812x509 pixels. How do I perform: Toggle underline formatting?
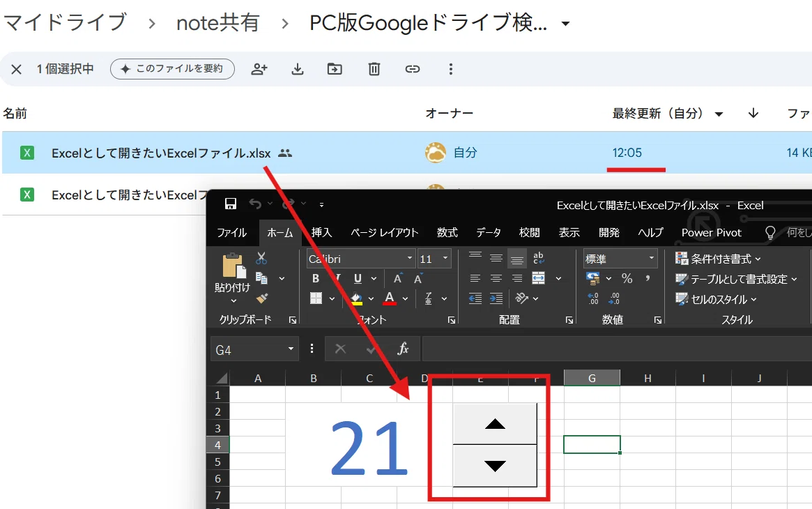pyautogui.click(x=358, y=279)
